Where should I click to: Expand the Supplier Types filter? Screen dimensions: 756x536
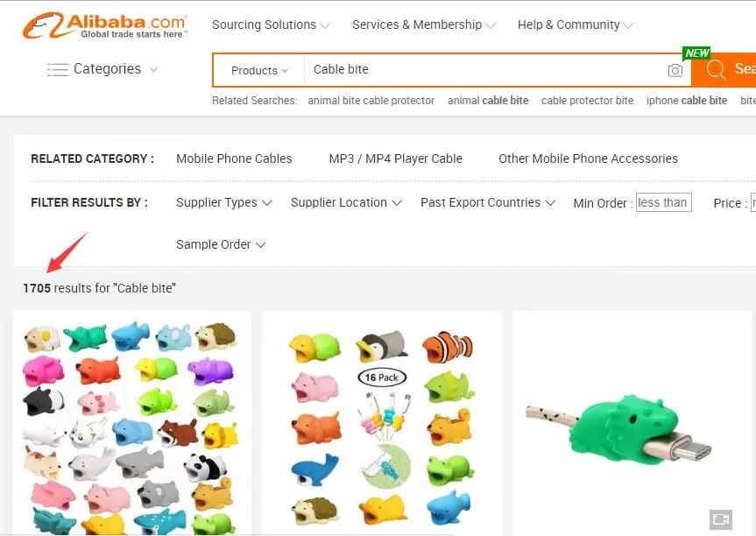[224, 202]
